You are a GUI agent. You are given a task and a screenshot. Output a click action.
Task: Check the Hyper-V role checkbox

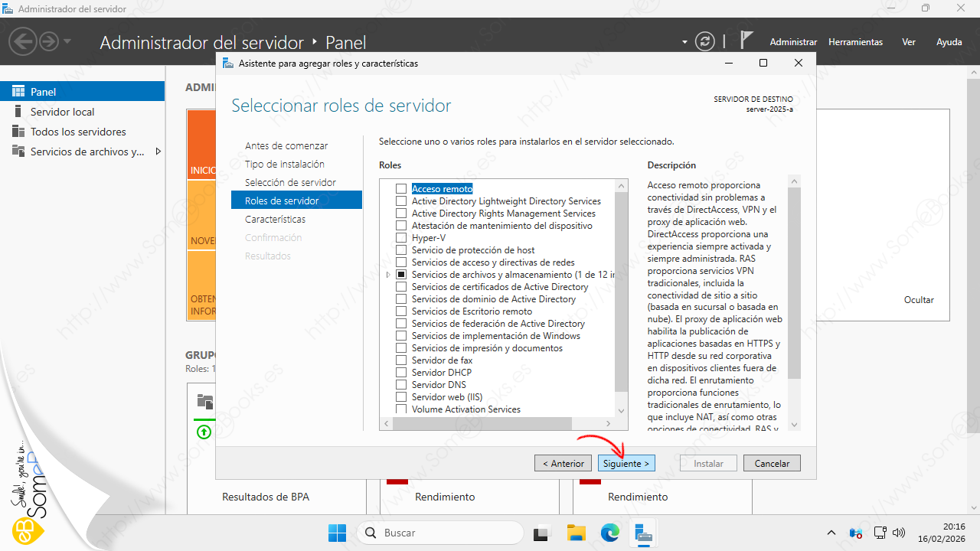[x=401, y=238]
